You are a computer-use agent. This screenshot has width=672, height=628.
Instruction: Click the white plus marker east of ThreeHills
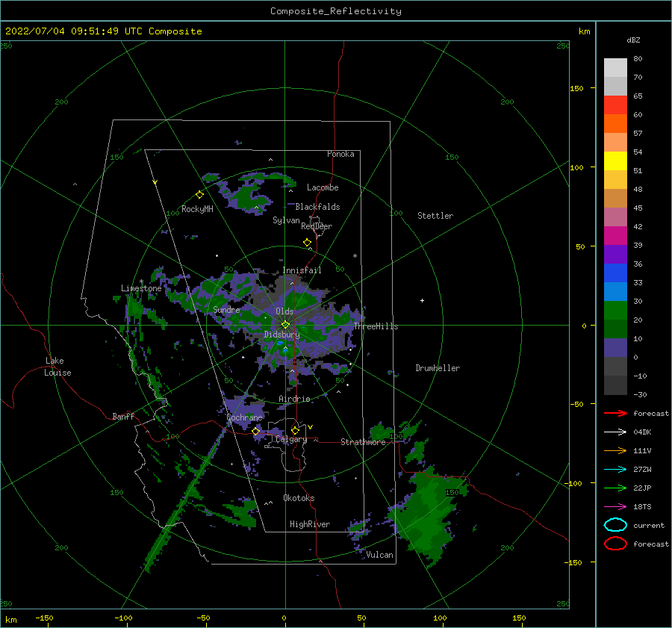point(422,300)
